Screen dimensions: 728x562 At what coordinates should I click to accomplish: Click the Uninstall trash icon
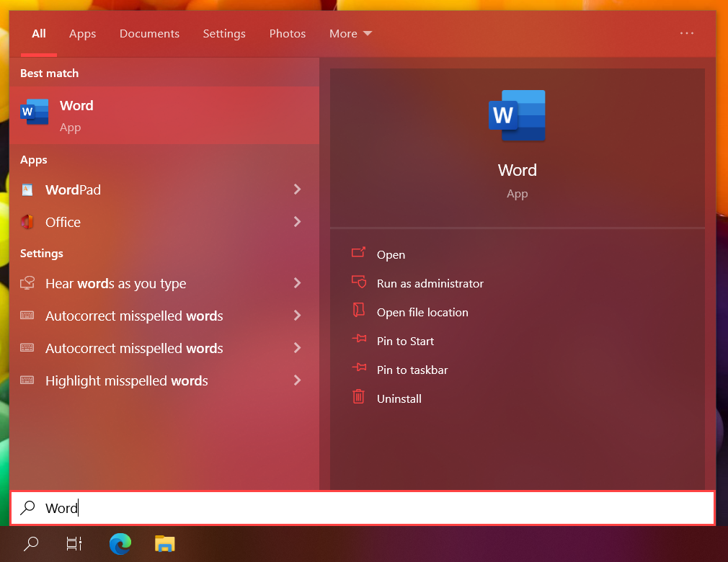pyautogui.click(x=358, y=396)
